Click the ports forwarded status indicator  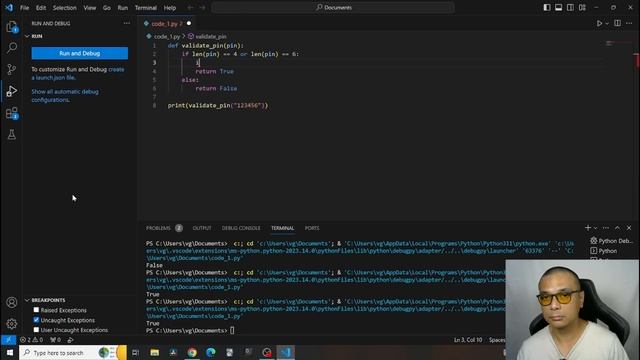pyautogui.click(x=55, y=340)
